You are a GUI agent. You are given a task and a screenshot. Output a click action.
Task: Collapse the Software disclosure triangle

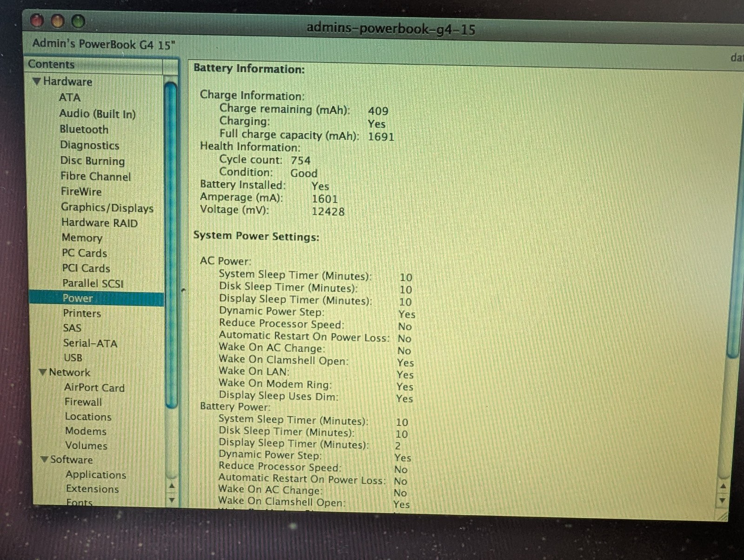click(45, 459)
